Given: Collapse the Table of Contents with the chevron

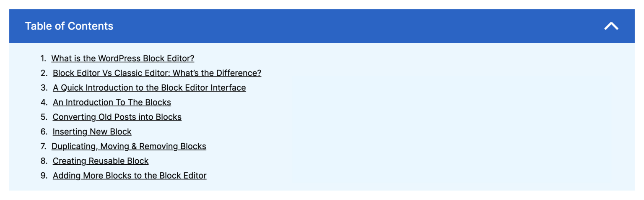Looking at the screenshot, I should coord(611,26).
